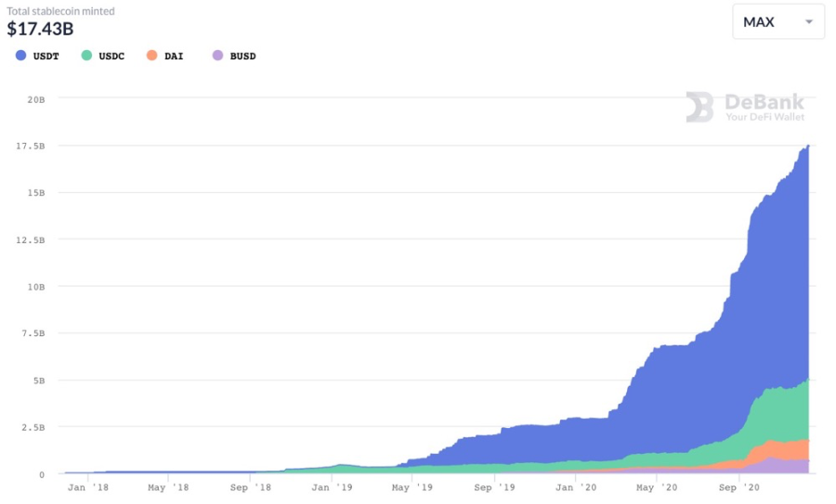Image resolution: width=836 pixels, height=504 pixels.
Task: Click the Sep '20 x-axis label
Action: [740, 486]
